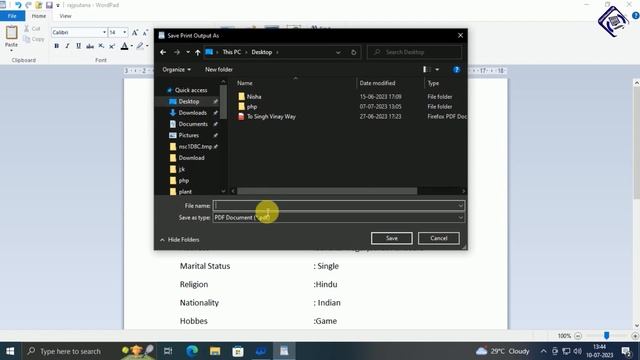Collapse folders with Hide Folders
The image size is (640, 360).
(180, 240)
